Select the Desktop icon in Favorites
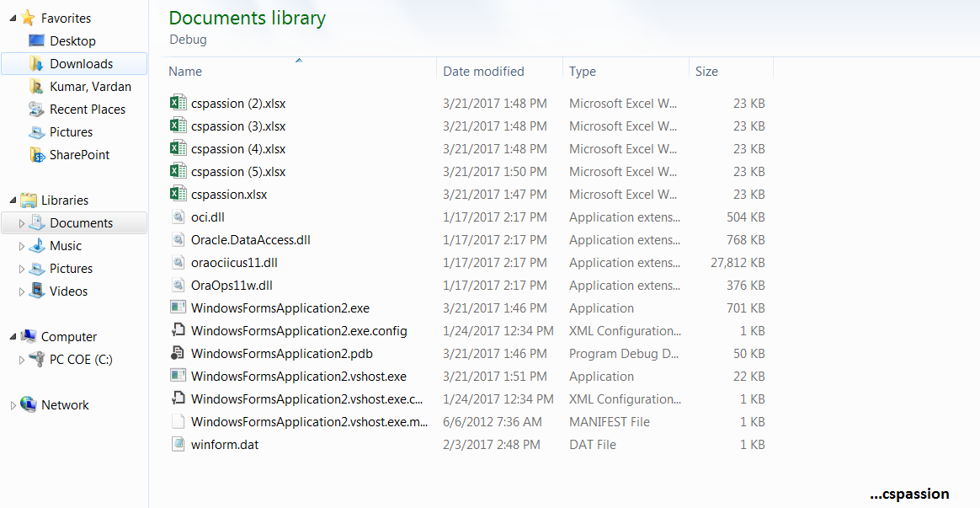The width and height of the screenshot is (980, 508). click(37, 40)
